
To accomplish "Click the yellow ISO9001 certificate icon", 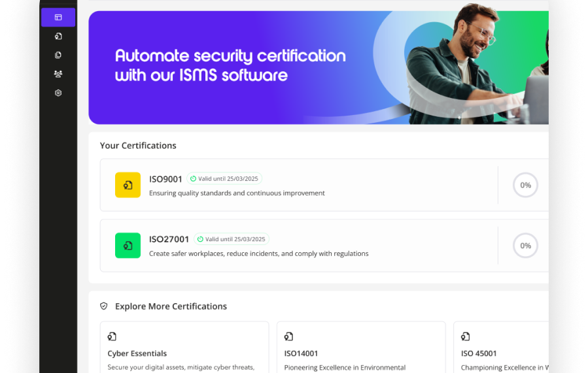I will [128, 185].
